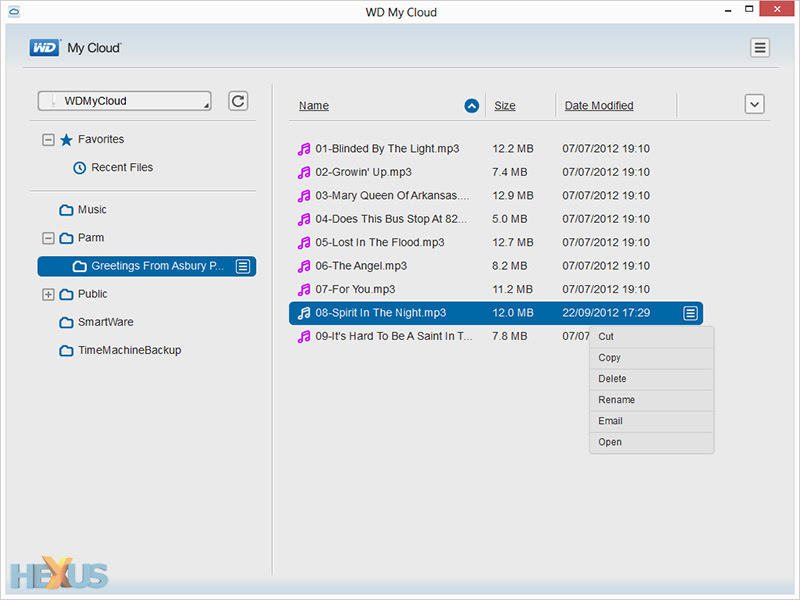Select file name 05-Lost In The Flood.mp3
The image size is (800, 600).
[380, 243]
